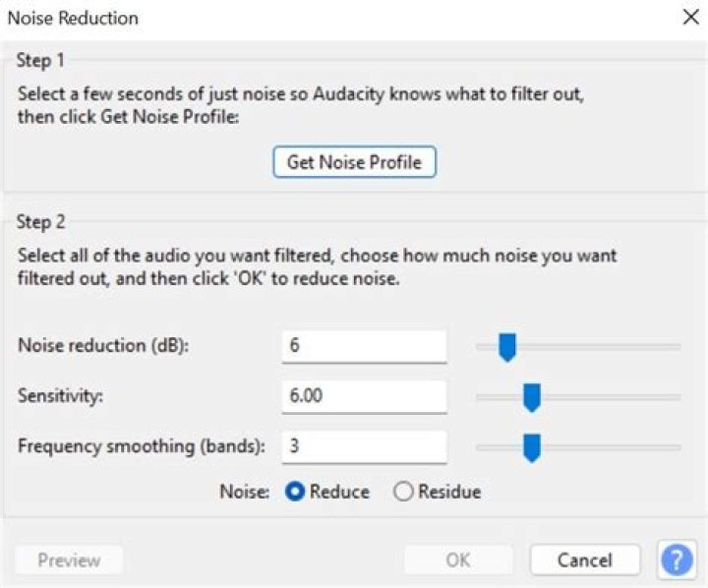Dismiss the dialog using Cancel

[585, 560]
